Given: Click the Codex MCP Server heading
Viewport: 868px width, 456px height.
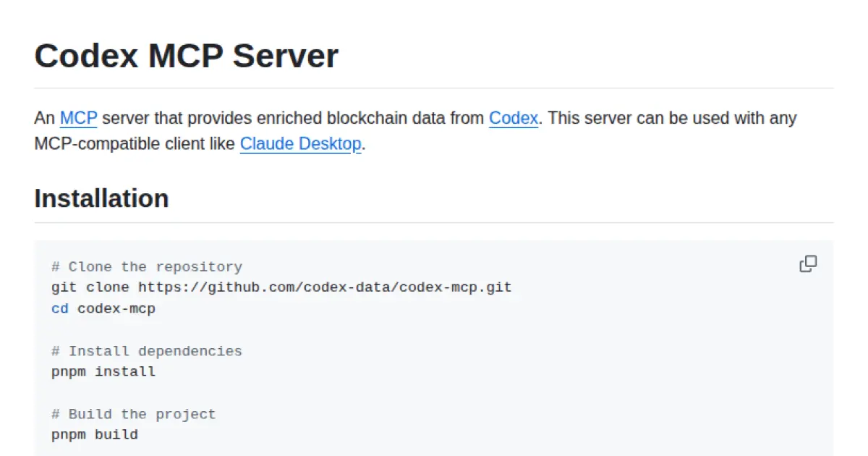Looking at the screenshot, I should [186, 56].
